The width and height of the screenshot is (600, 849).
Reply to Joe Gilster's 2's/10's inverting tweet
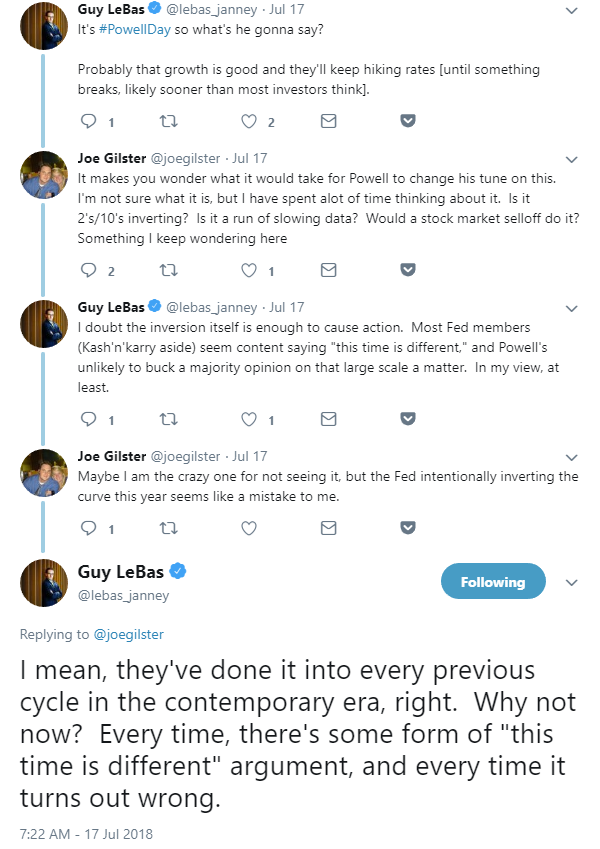tap(88, 270)
